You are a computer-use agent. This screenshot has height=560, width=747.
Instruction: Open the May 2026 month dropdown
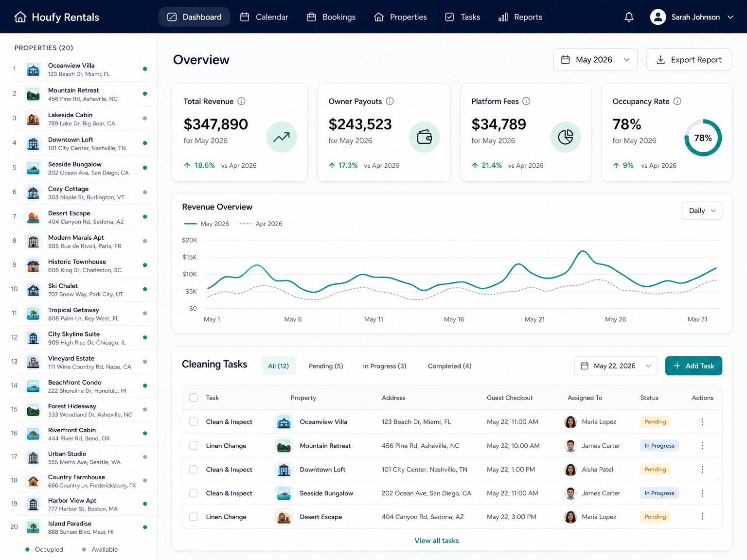click(x=595, y=60)
